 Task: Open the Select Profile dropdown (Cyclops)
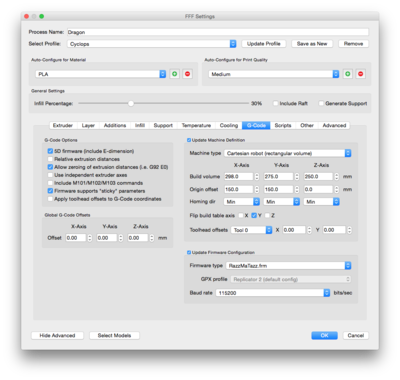152,44
